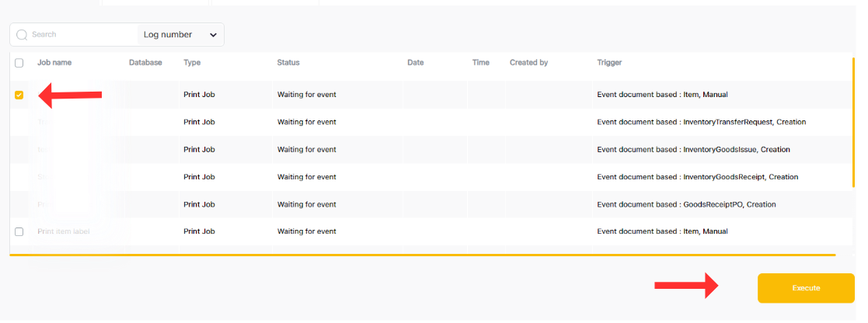Viewport: 868px width, 323px height.
Task: Open the Log number dropdown
Action: [x=180, y=35]
